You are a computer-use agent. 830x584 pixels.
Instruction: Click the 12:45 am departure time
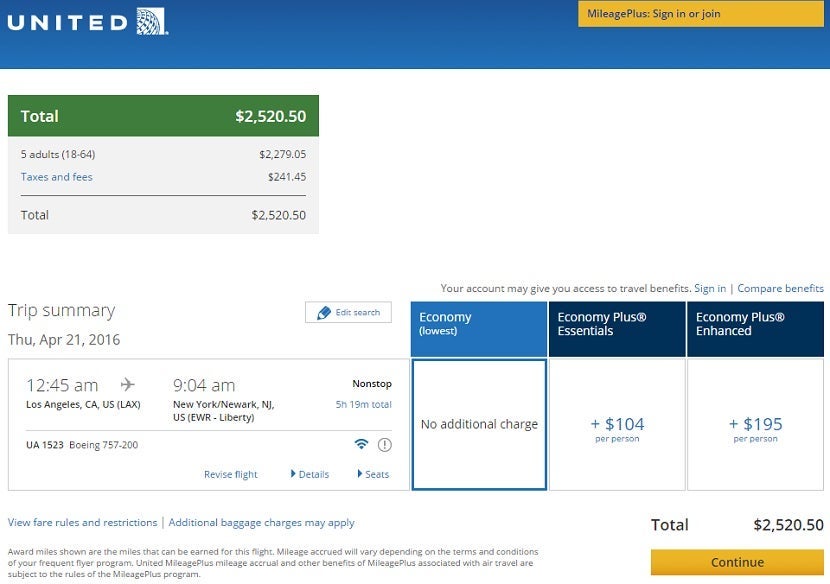[62, 385]
